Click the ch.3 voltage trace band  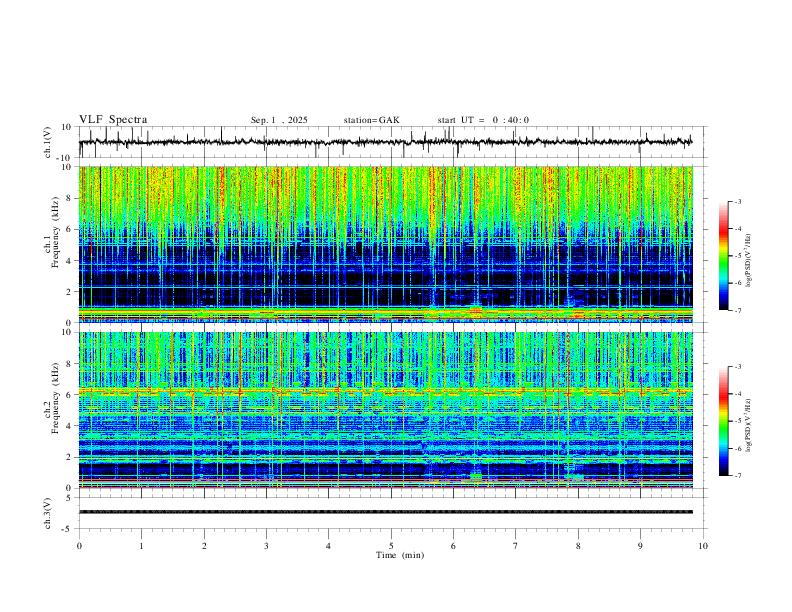(386, 512)
